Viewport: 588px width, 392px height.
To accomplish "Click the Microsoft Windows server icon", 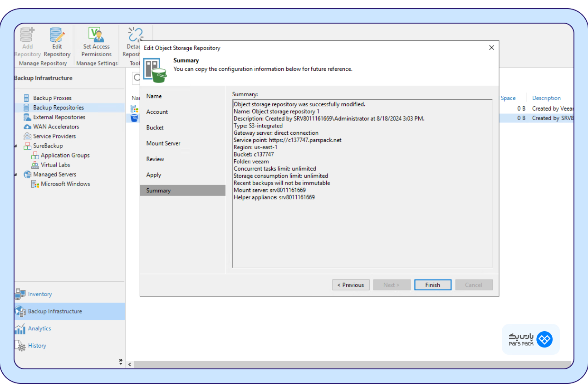I will 35,184.
